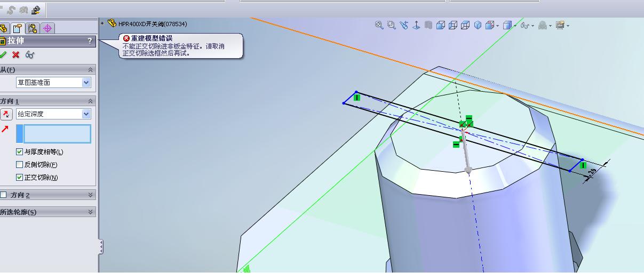Open the 给定深度 end condition dropdown
The image size is (644, 280).
(x=86, y=114)
